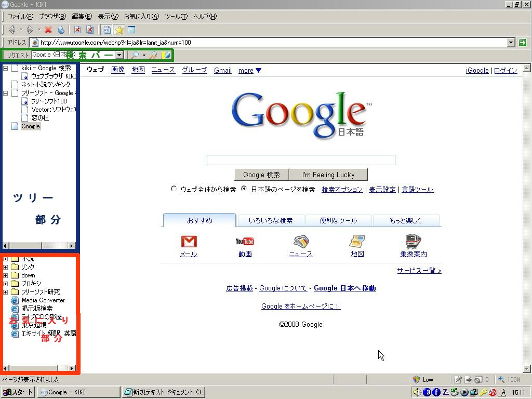This screenshot has height=399, width=532.
Task: Click the page icon in address bar
Action: (35, 43)
